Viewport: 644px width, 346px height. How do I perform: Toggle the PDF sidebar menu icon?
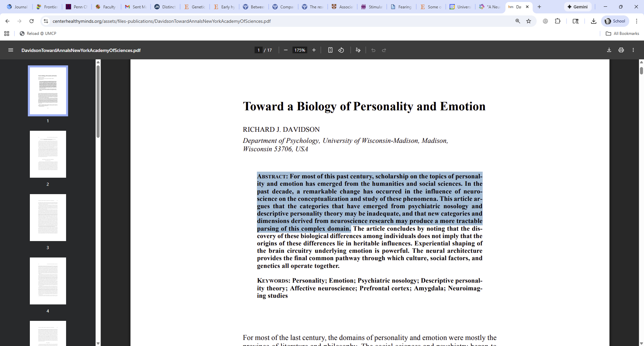[x=11, y=50]
